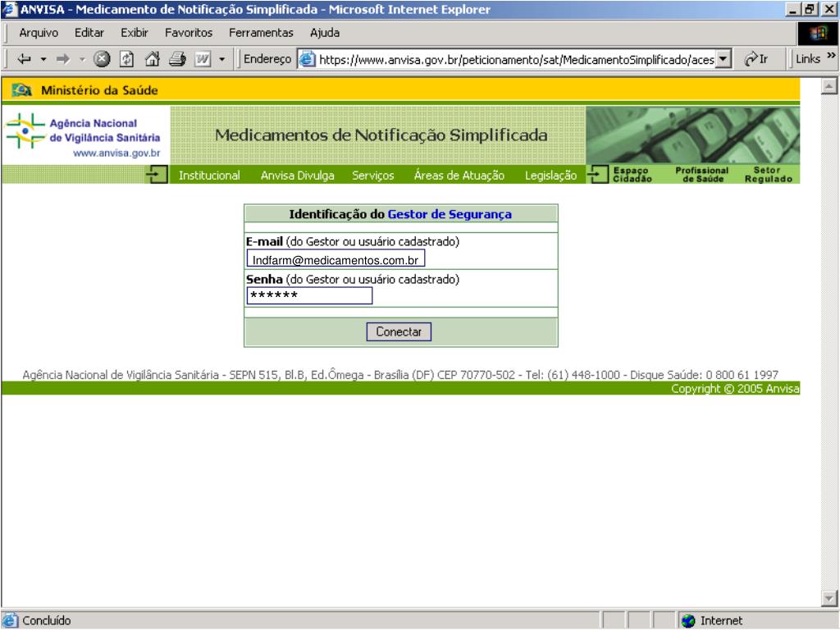Click the status bar page icon
Screen dimensions: 840x630
tap(10, 620)
